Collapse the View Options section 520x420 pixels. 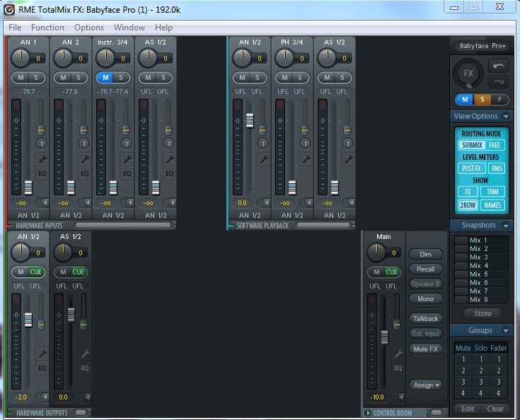(506, 117)
